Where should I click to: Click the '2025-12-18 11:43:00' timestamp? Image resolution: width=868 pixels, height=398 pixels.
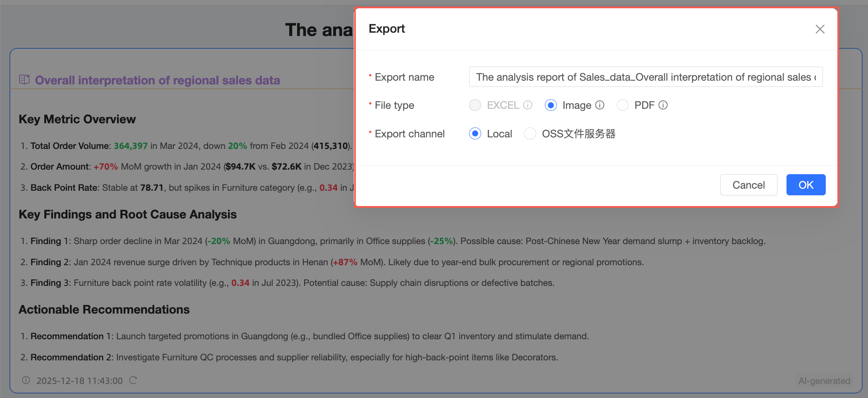tap(79, 381)
